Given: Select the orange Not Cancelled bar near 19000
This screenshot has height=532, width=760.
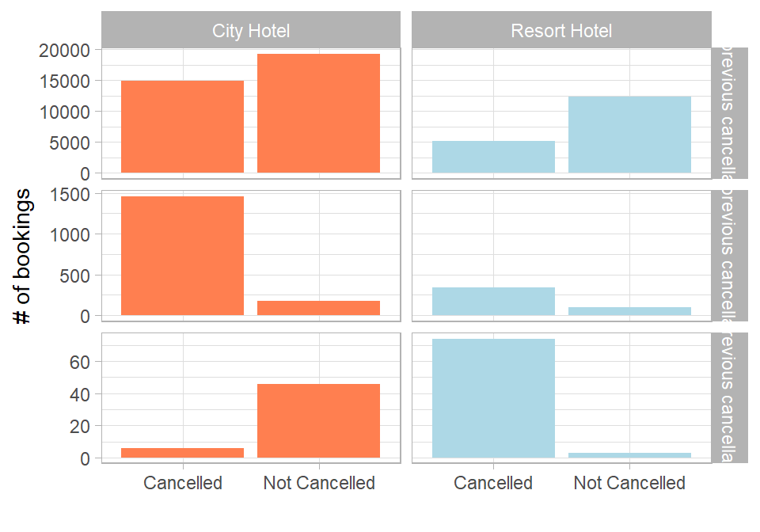Looking at the screenshot, I should [318, 113].
